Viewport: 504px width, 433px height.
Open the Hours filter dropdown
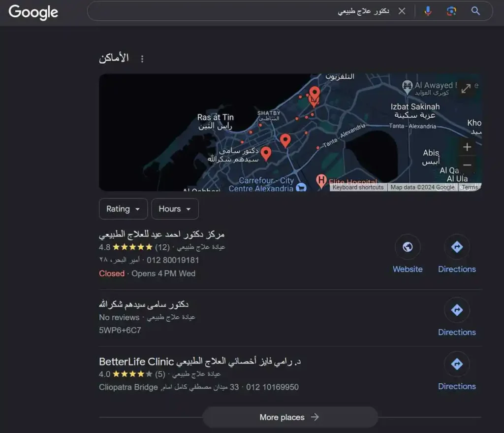(175, 209)
